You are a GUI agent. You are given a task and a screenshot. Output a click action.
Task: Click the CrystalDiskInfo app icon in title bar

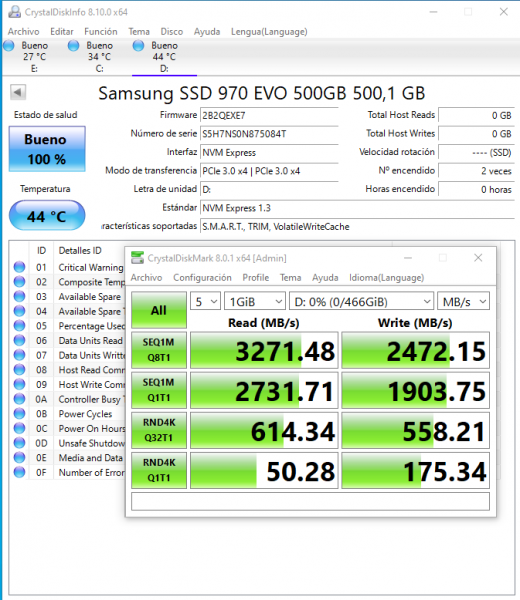click(x=15, y=12)
